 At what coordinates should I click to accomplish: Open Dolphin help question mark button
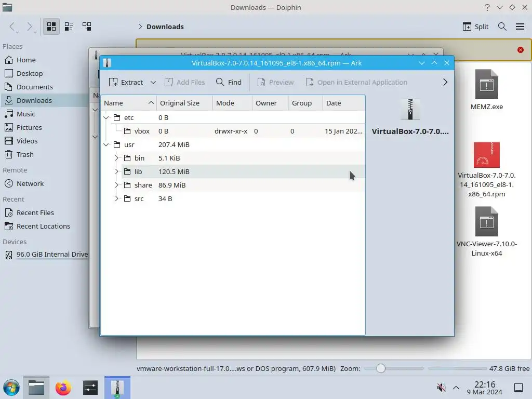point(487,7)
